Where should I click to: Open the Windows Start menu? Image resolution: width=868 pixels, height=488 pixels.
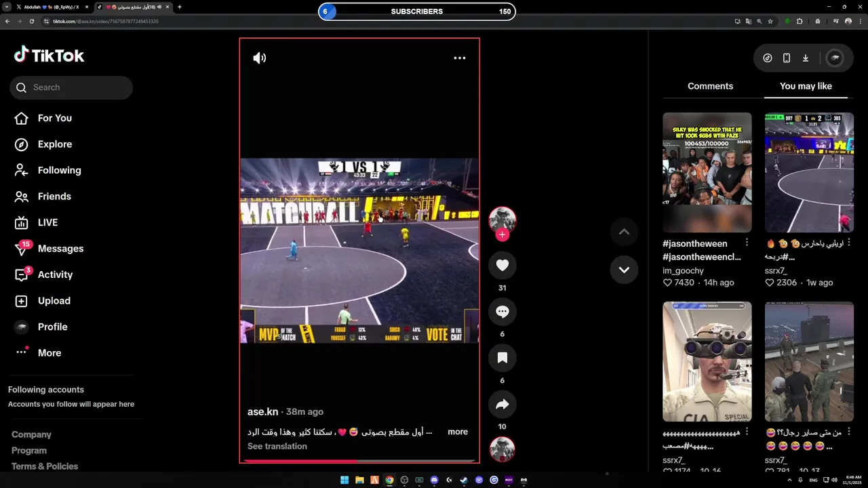click(x=344, y=480)
